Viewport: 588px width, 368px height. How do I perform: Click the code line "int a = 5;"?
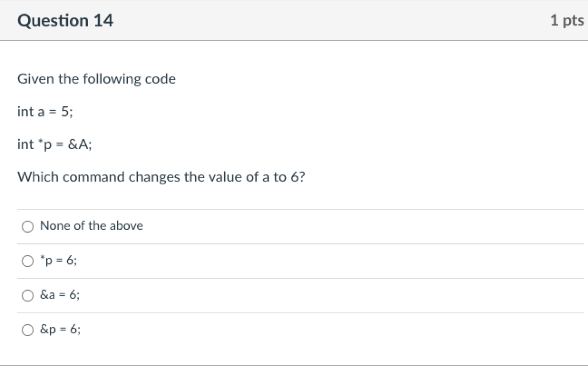(45, 112)
